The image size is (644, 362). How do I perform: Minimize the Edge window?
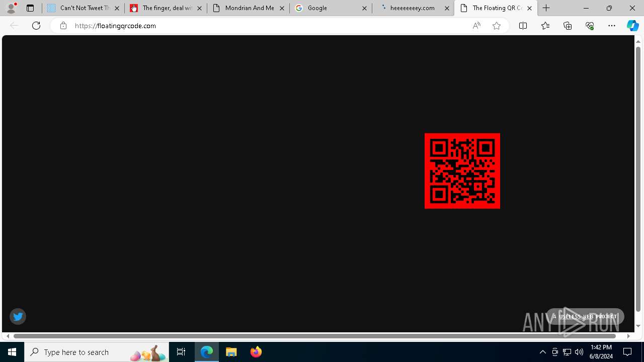click(586, 8)
